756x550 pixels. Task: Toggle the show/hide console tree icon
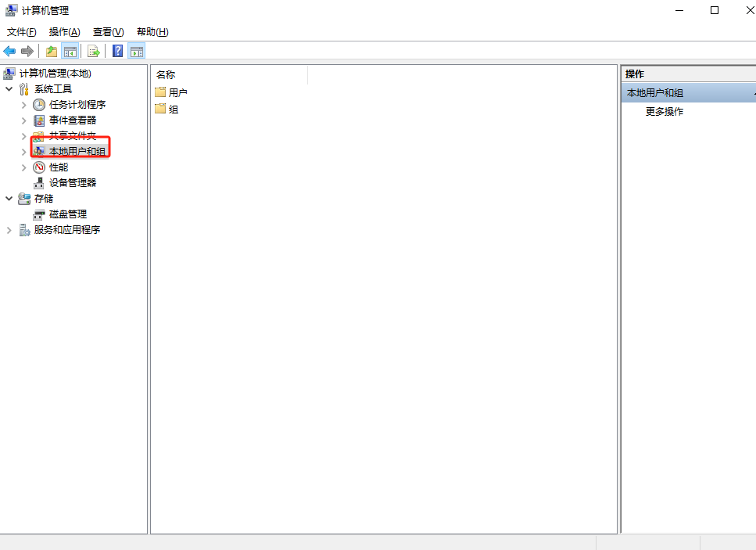point(70,51)
